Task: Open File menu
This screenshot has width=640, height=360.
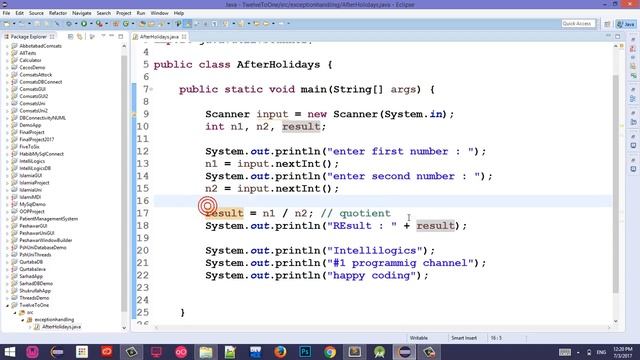Action: [6, 13]
